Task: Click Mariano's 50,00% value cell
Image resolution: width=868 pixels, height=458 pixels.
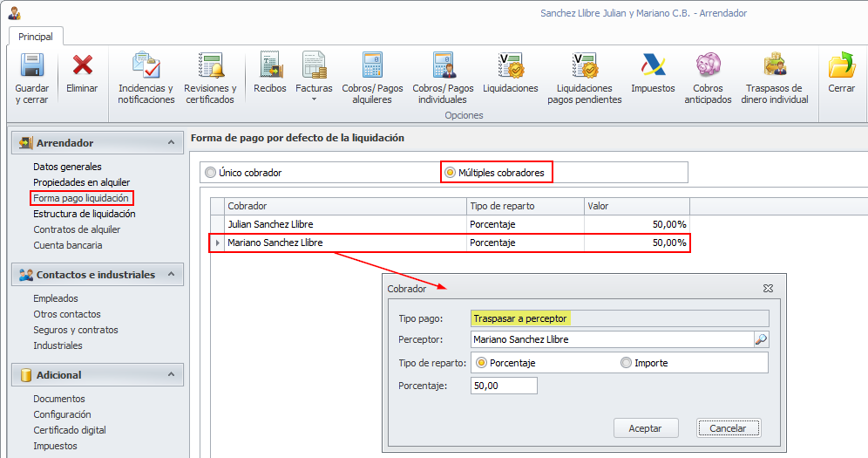Action: point(636,243)
